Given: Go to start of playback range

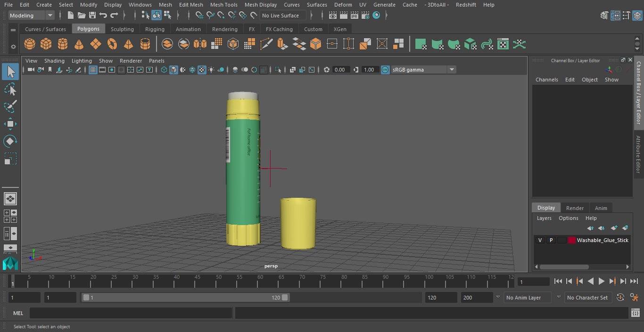Looking at the screenshot, I should (x=558, y=281).
